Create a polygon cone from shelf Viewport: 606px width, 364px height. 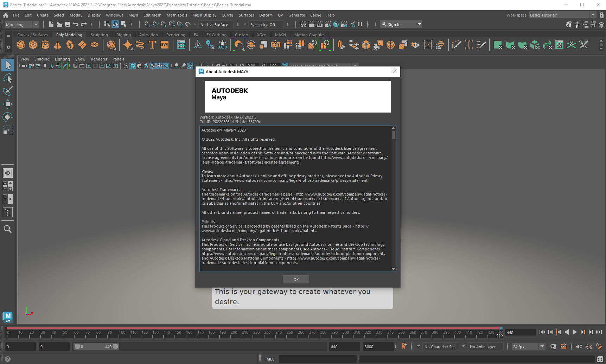pyautogui.click(x=58, y=45)
